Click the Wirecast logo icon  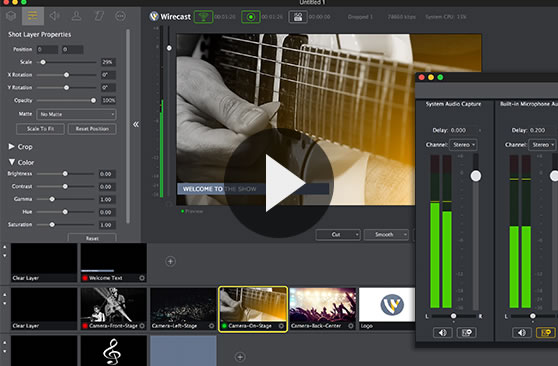pos(154,16)
